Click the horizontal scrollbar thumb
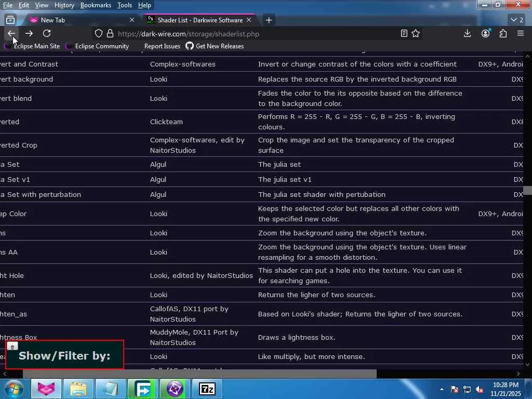 [x=199, y=374]
